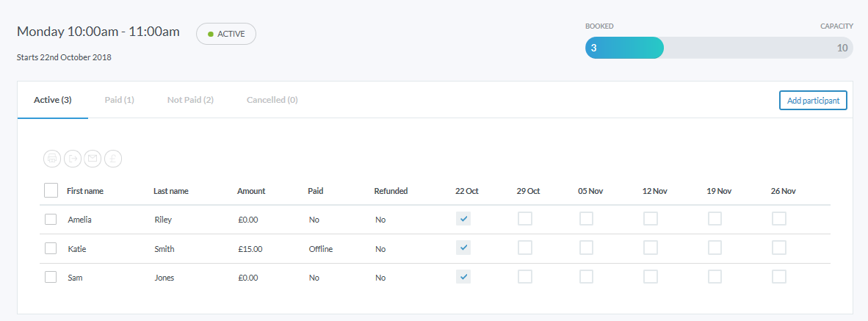
Task: Mark Sam as attended on 05 Nov
Action: 587,277
